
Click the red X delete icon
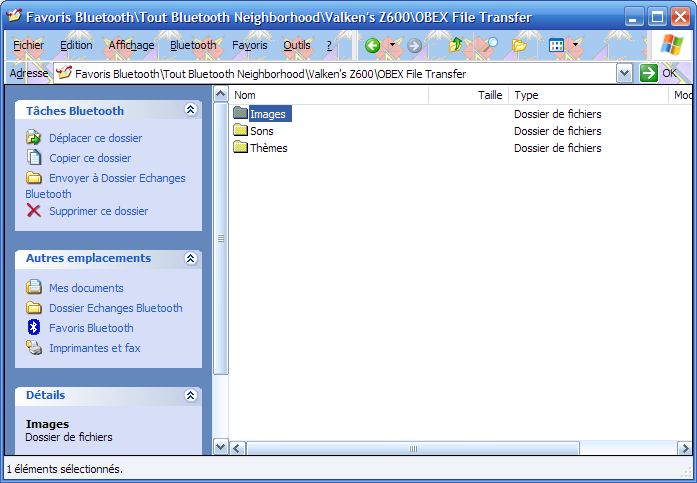point(34,211)
